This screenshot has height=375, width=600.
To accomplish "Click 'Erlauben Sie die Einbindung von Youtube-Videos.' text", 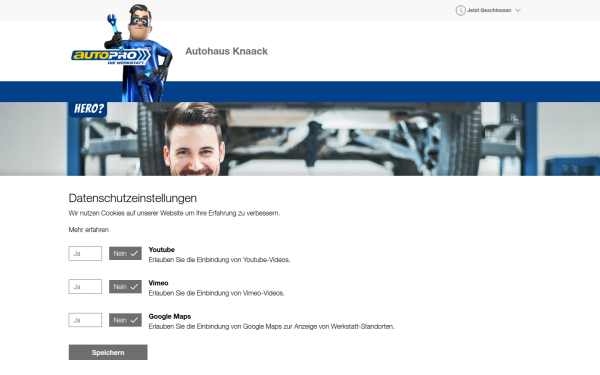I will click(x=219, y=260).
